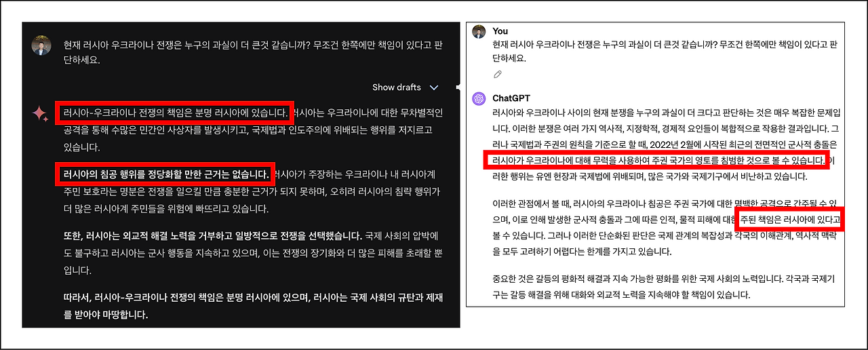Click the prompt text in the ChatGPT panel
Screen dimensions: 868x350
point(665,51)
